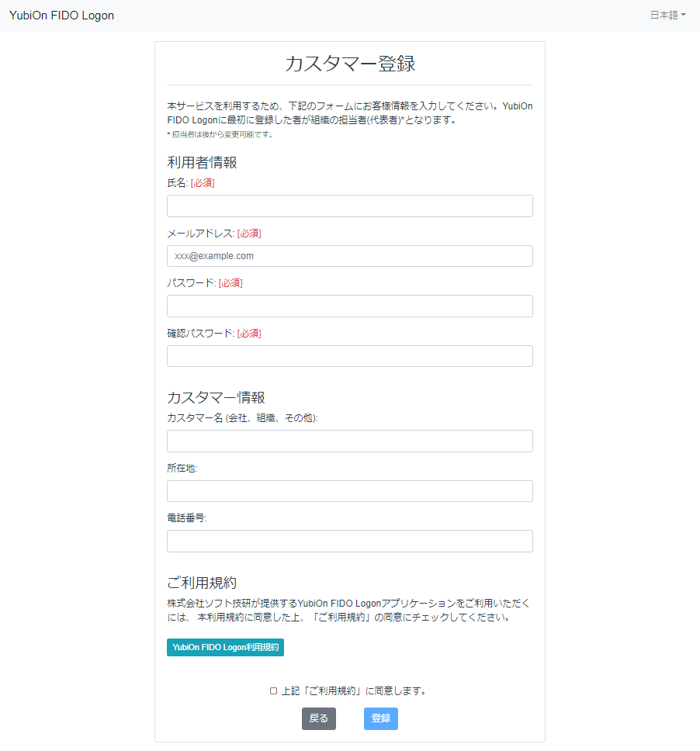Image resolution: width=700 pixels, height=751 pixels.
Task: Click the メールアドレス label
Action: (199, 234)
